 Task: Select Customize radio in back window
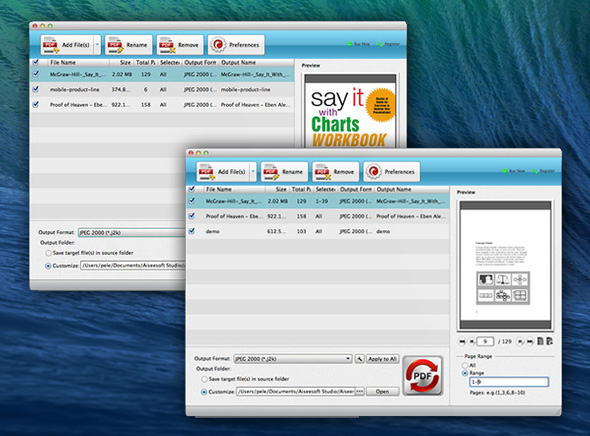[48, 266]
